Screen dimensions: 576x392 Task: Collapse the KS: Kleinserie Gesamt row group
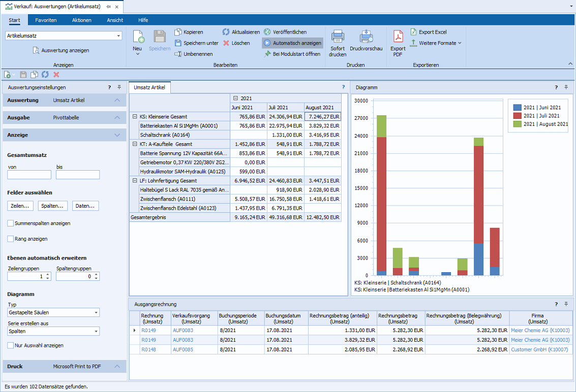(135, 116)
